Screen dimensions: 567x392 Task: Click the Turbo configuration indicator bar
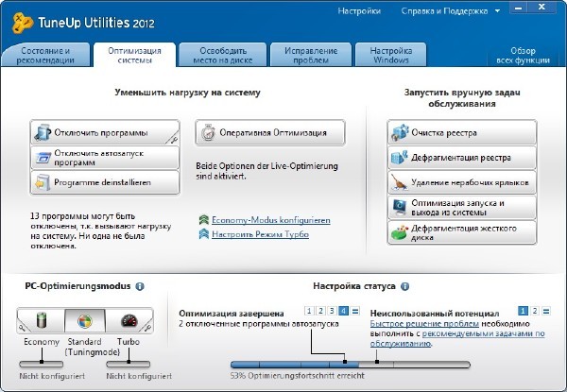click(x=129, y=364)
